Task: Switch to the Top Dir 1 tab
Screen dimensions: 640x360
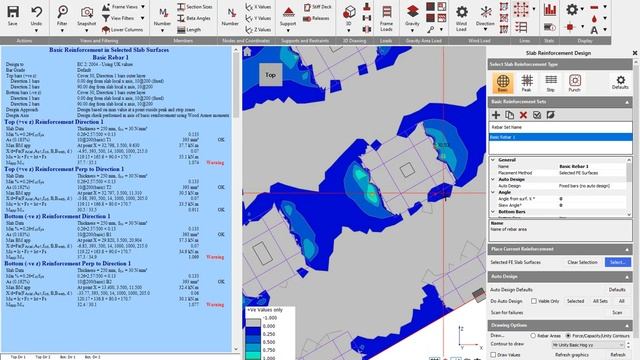Action: click(x=18, y=357)
